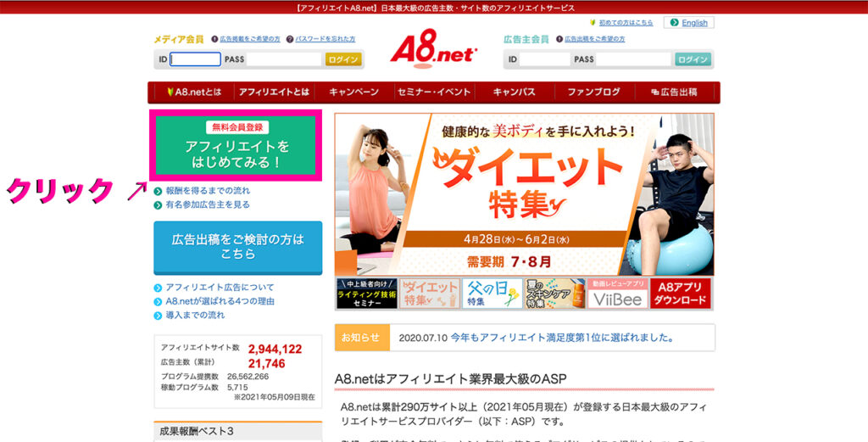Select the A8アプリダウンロード thumbnail
Screen dimensions: 868x442
[681, 294]
